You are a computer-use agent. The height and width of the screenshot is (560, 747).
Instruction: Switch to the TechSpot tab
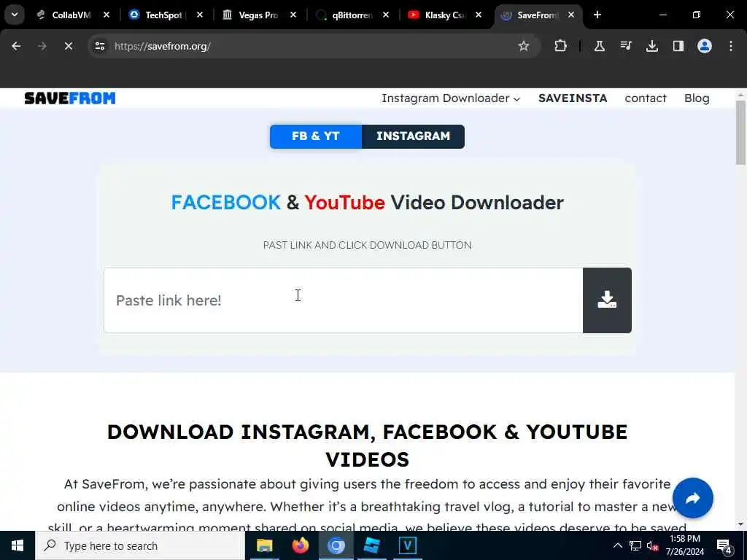pyautogui.click(x=164, y=15)
